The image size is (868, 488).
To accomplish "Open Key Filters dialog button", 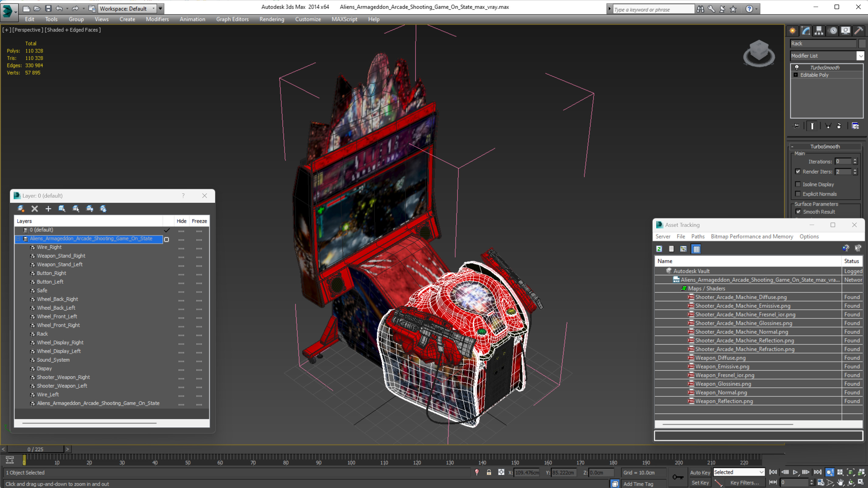I will 745,483.
